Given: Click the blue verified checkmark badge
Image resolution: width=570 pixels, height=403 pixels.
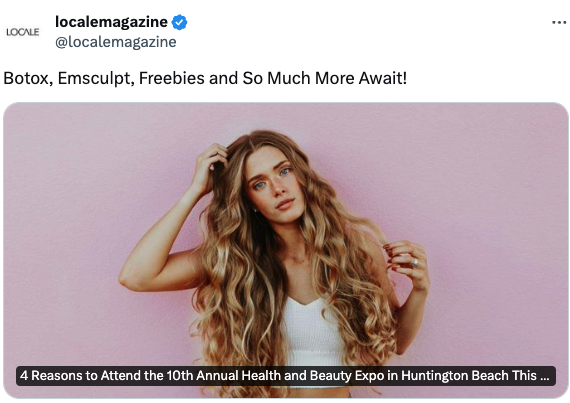Looking at the screenshot, I should click(x=179, y=22).
